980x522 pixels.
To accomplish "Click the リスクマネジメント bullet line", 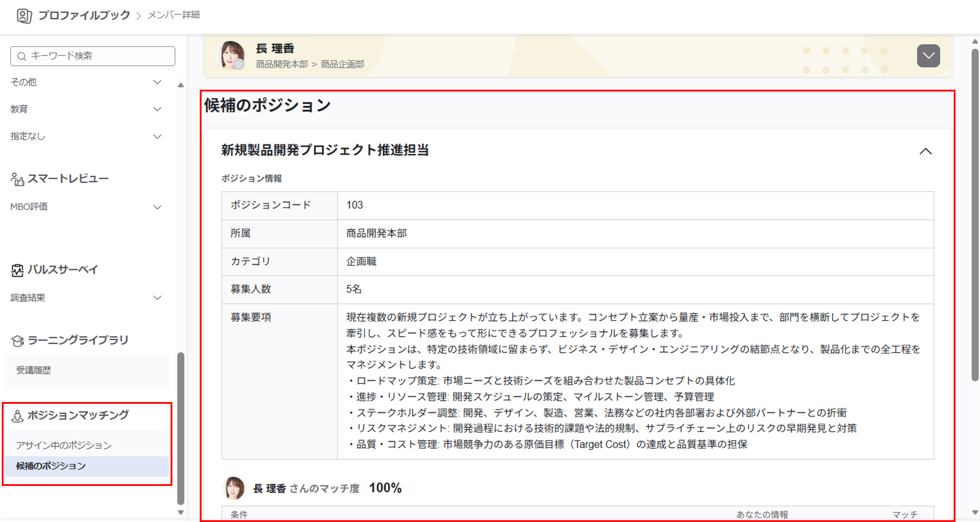I will [601, 429].
